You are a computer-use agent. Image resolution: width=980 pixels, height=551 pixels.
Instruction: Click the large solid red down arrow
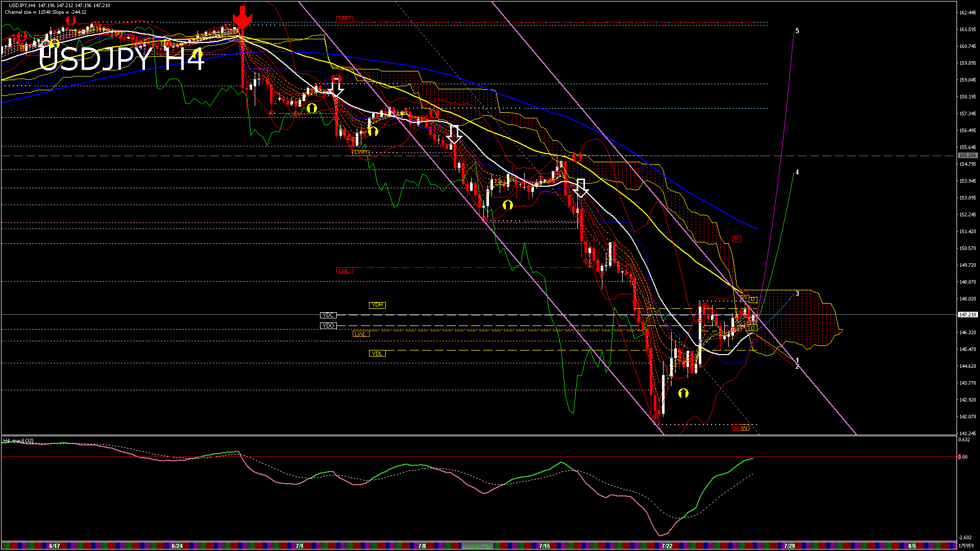point(242,19)
